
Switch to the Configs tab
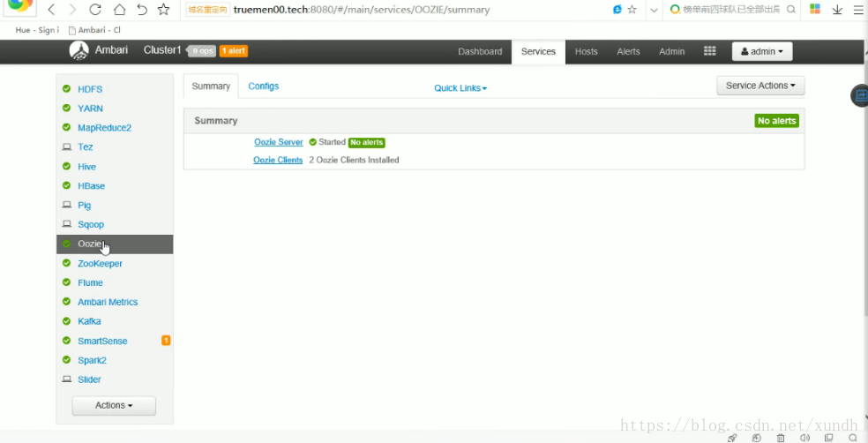tap(264, 86)
